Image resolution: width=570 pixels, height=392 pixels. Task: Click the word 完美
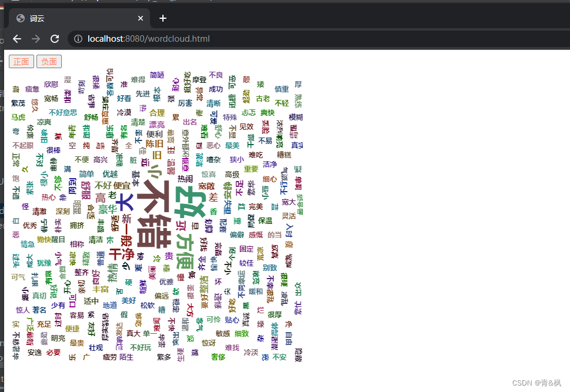point(255,207)
